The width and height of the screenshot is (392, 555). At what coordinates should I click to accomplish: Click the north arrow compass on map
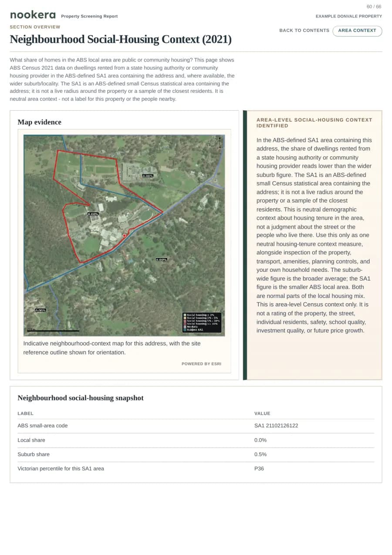coord(220,142)
